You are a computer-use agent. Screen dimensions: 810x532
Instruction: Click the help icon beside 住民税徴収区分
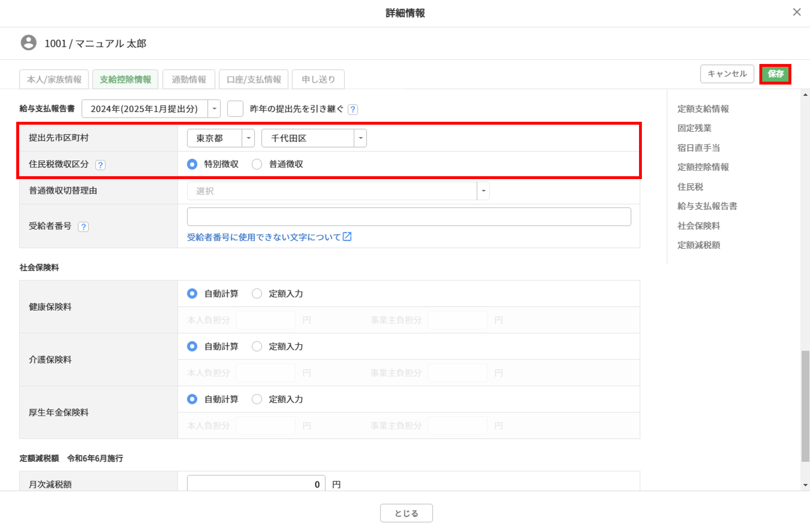tap(100, 165)
